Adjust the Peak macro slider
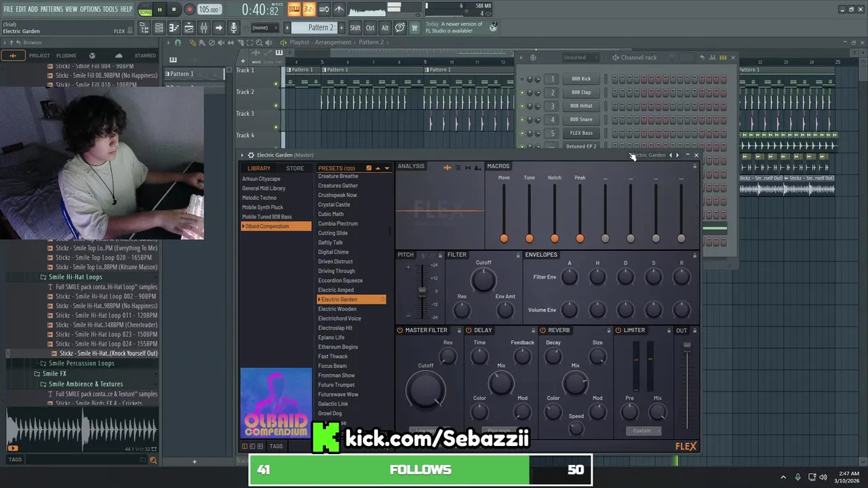Viewport: 868px width, 488px height. (x=580, y=238)
